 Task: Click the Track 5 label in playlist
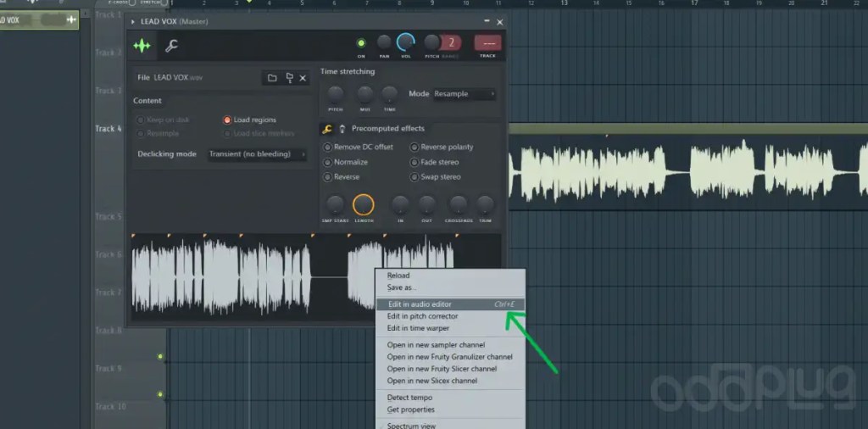[x=108, y=216]
